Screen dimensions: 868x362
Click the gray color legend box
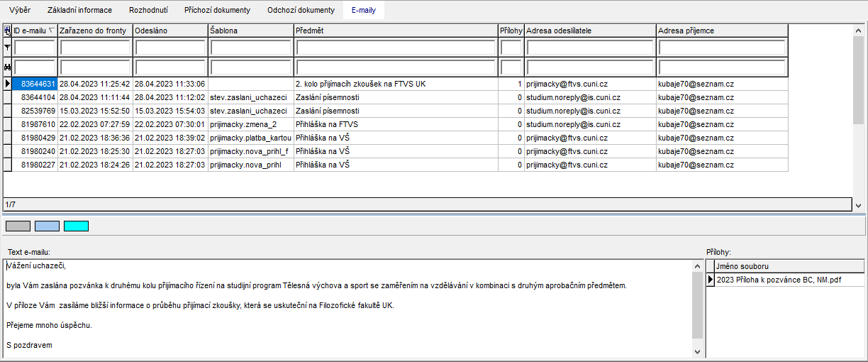[18, 226]
